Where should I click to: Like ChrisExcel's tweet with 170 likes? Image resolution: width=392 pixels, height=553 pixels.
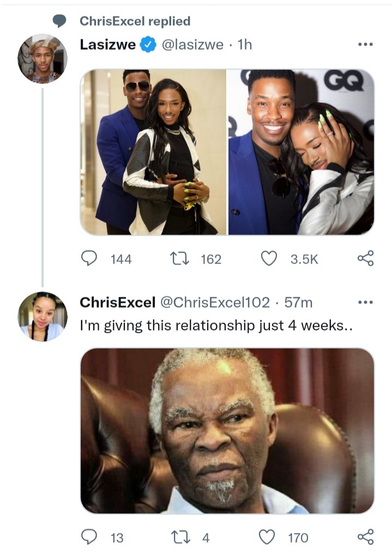(x=267, y=537)
